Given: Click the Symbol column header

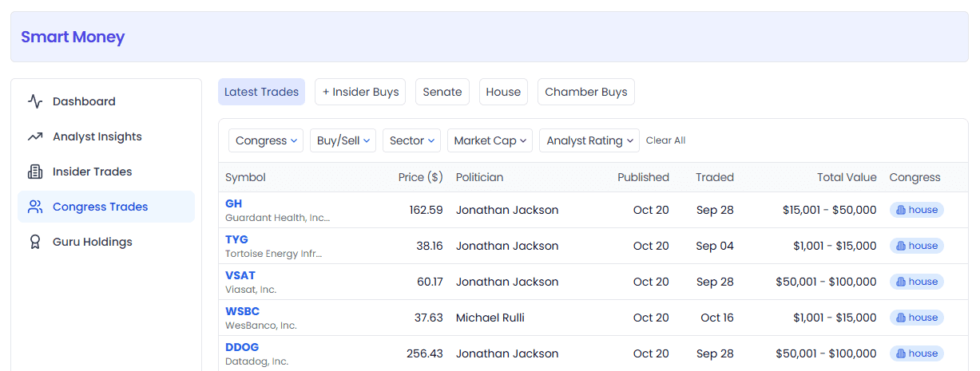Looking at the screenshot, I should point(245,177).
